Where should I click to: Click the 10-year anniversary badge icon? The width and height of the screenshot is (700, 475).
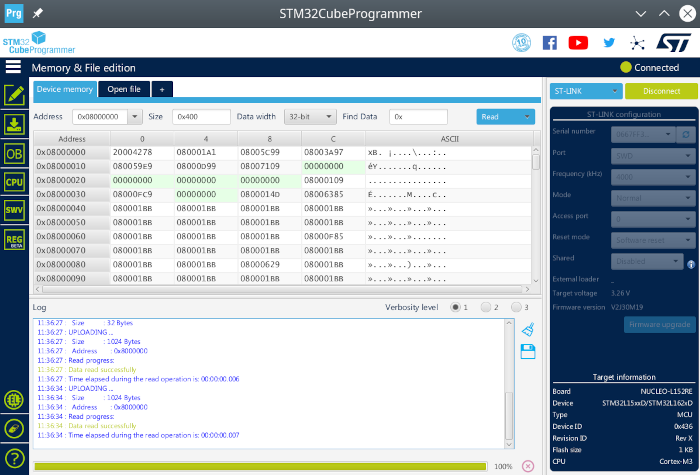click(x=521, y=43)
